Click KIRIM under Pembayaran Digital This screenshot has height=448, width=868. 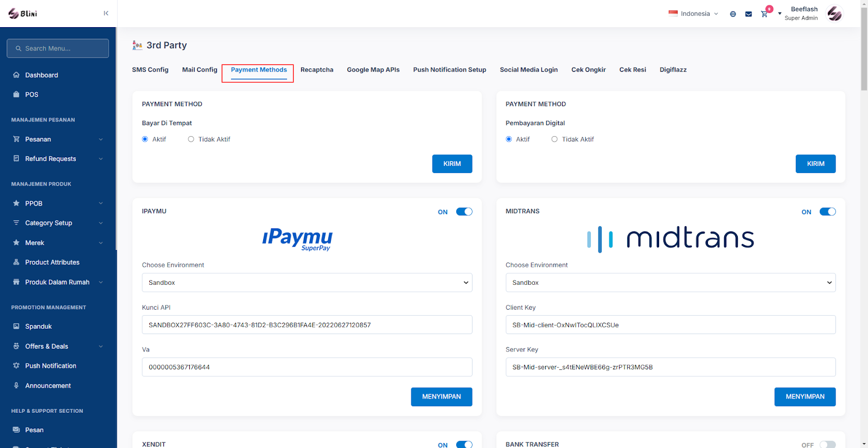coord(816,164)
